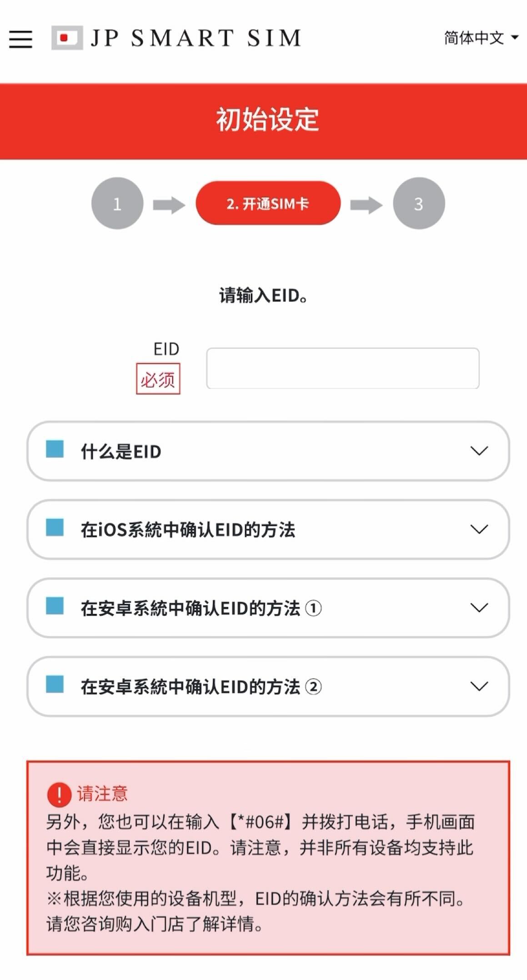Click blue square beside Android method ②
The image size is (527, 980).
point(55,684)
